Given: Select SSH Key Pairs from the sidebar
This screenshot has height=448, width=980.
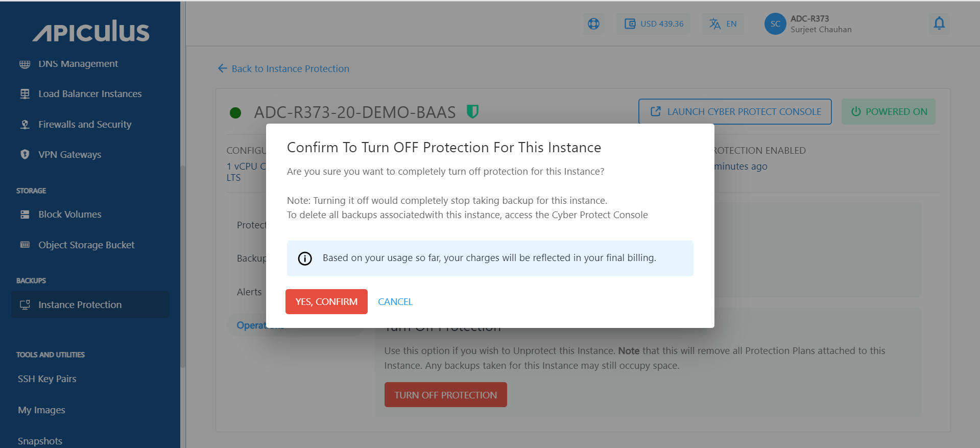Looking at the screenshot, I should (46, 379).
